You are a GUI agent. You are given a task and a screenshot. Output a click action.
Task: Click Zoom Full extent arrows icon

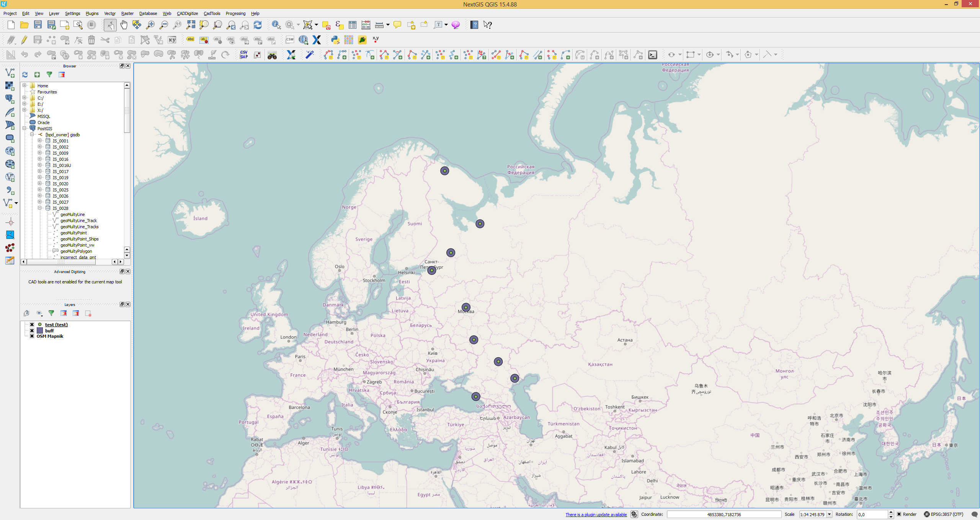190,25
